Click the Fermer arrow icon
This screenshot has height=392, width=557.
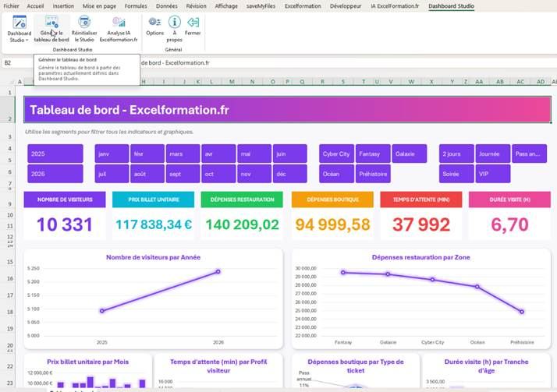(193, 23)
